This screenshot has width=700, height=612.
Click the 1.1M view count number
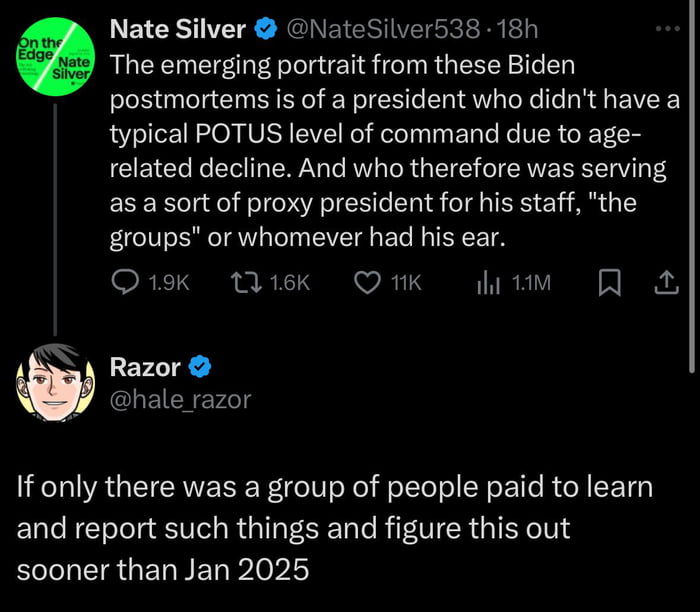pyautogui.click(x=530, y=284)
